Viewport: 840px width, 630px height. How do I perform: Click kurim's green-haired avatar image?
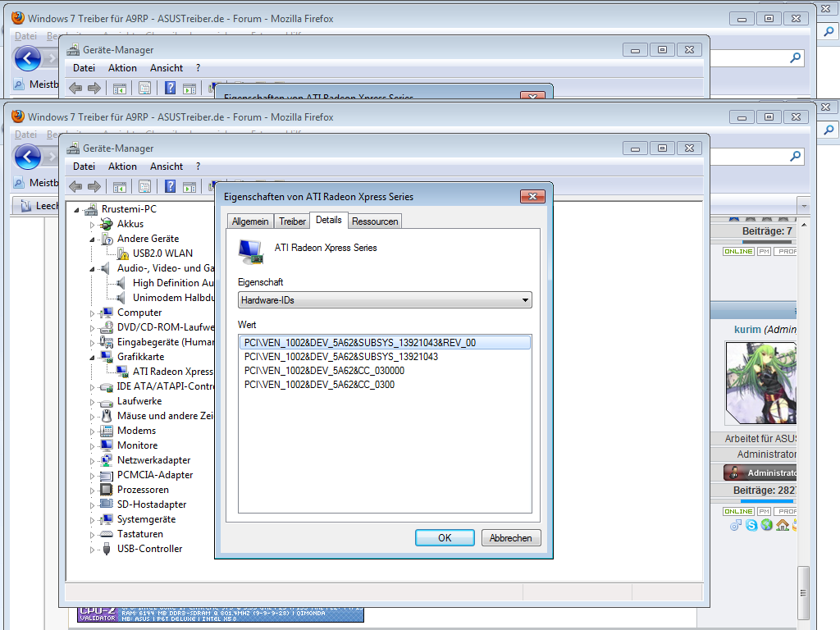click(x=760, y=383)
